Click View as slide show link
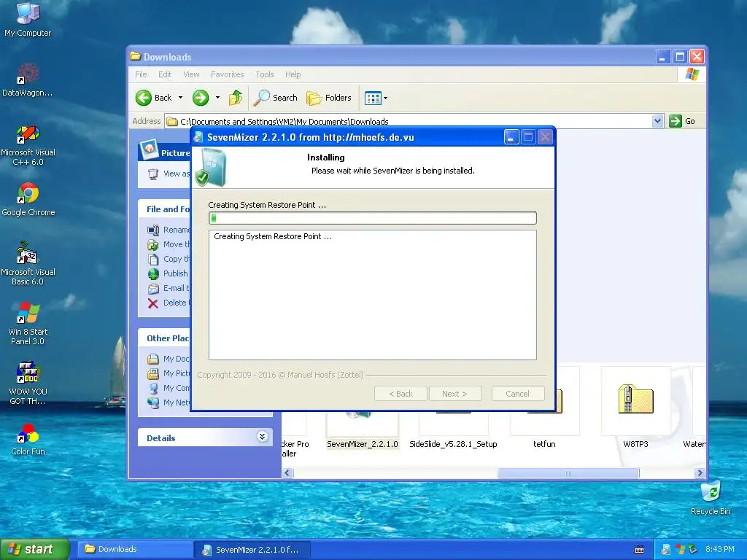 pyautogui.click(x=169, y=174)
